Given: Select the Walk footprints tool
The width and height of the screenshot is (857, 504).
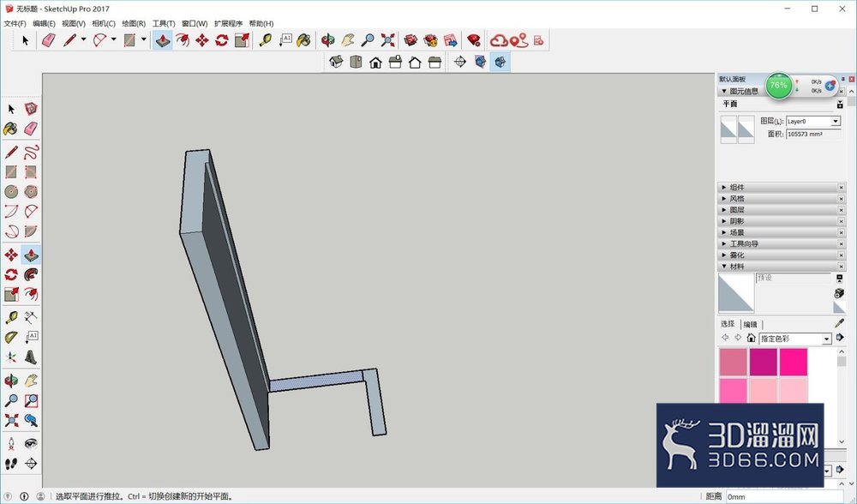Looking at the screenshot, I should (x=11, y=464).
